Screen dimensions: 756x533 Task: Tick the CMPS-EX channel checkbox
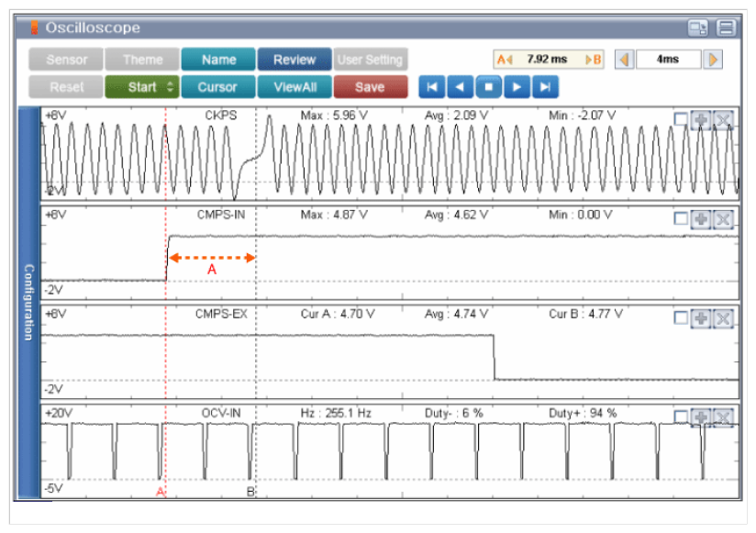click(x=680, y=317)
